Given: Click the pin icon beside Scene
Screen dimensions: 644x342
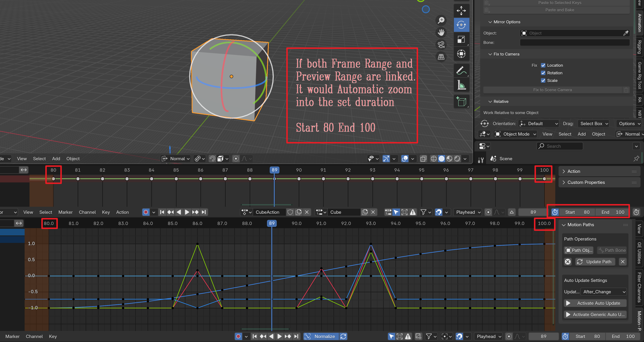Looking at the screenshot, I should coord(636,159).
